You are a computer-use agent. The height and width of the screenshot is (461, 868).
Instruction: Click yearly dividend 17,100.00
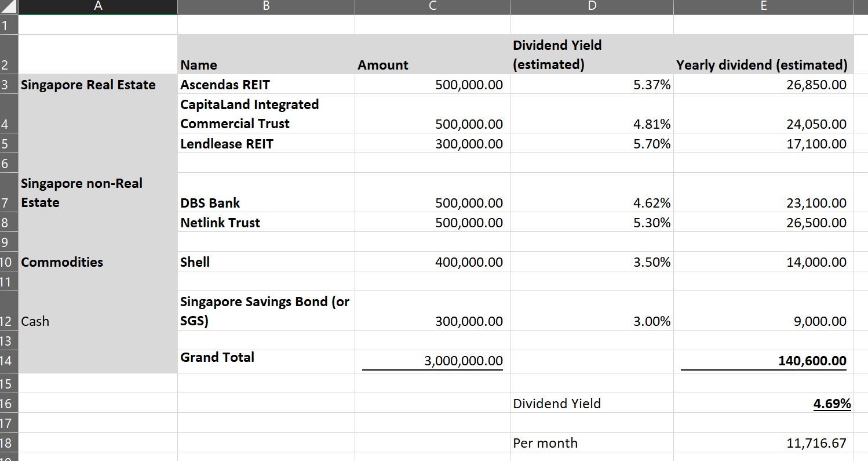pyautogui.click(x=763, y=143)
